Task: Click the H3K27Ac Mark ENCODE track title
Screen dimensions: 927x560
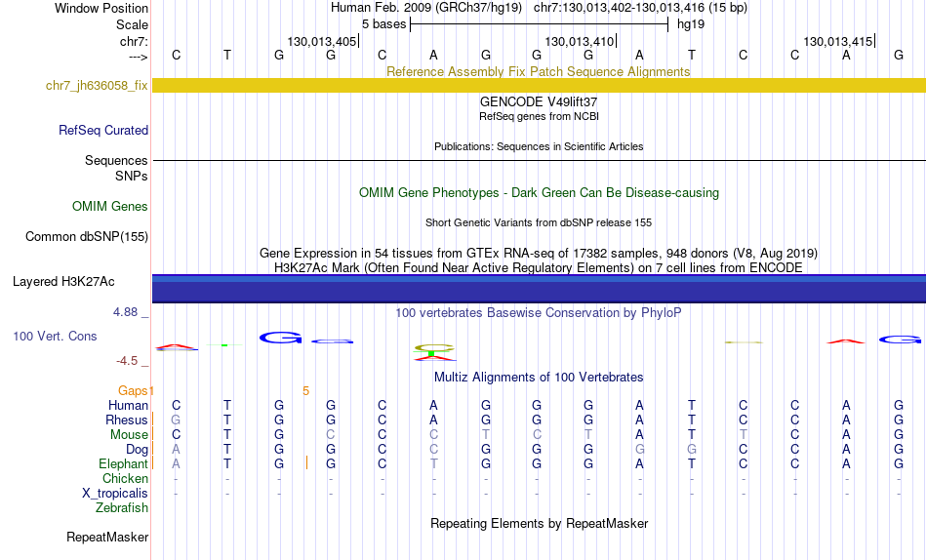Action: [538, 268]
